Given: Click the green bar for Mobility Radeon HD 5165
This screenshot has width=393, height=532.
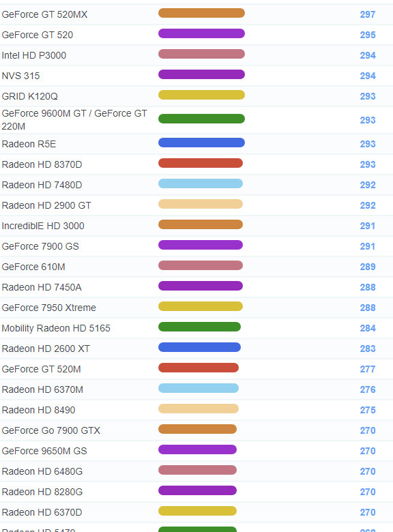Looking at the screenshot, I should [199, 327].
